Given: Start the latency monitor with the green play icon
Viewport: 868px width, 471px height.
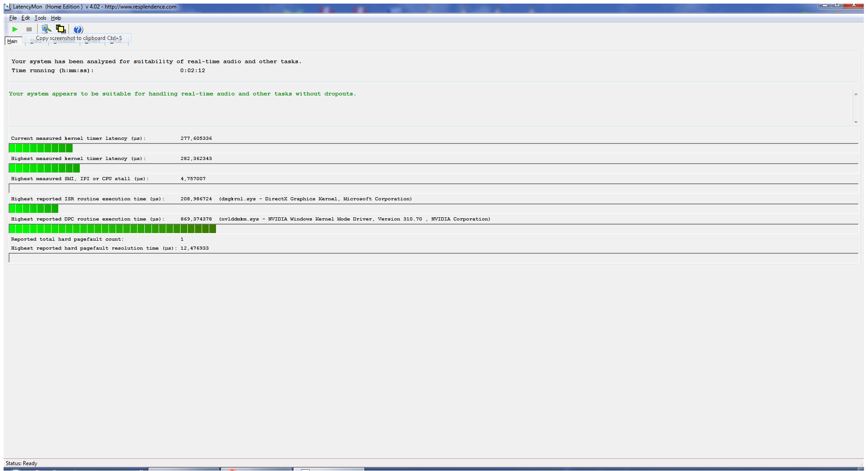Looking at the screenshot, I should click(x=15, y=29).
